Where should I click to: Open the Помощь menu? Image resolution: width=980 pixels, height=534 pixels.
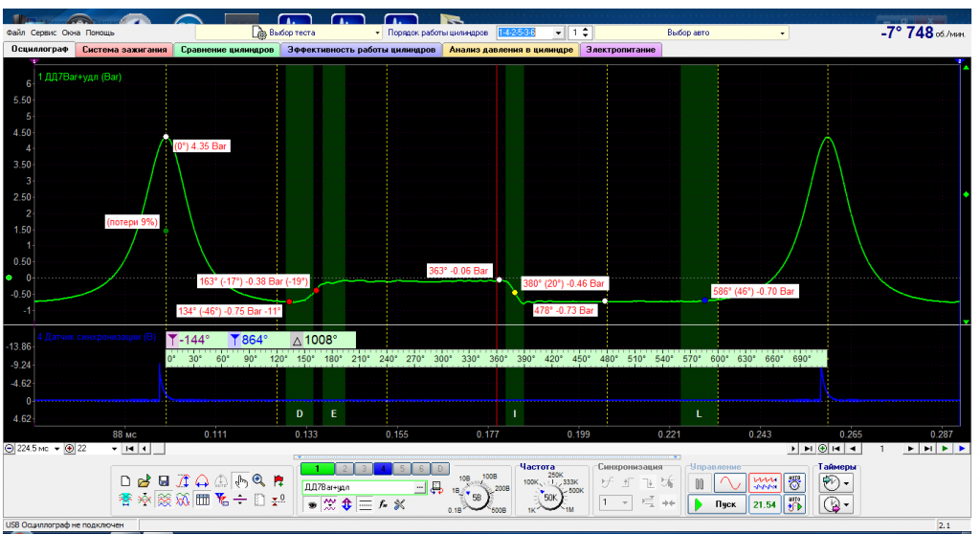tap(100, 33)
